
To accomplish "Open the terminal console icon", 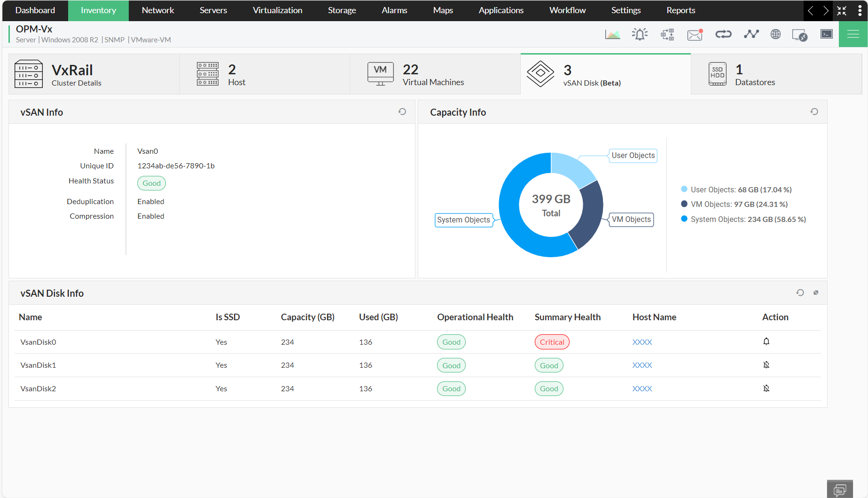I will 826,34.
